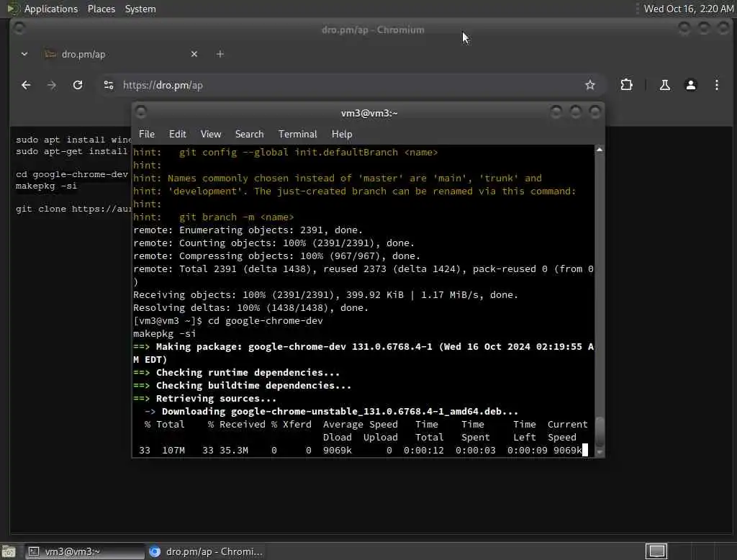The image size is (737, 560).
Task: Click the terminal window title vm3@vm3:~
Action: click(x=369, y=113)
